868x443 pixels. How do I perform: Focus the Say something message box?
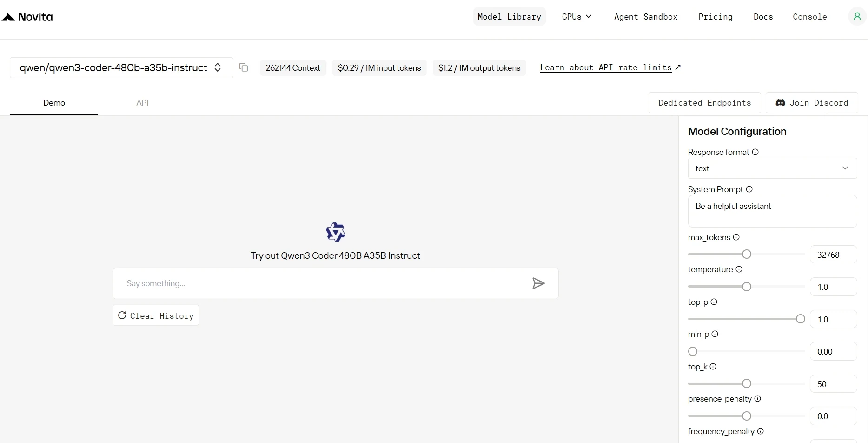pyautogui.click(x=335, y=283)
